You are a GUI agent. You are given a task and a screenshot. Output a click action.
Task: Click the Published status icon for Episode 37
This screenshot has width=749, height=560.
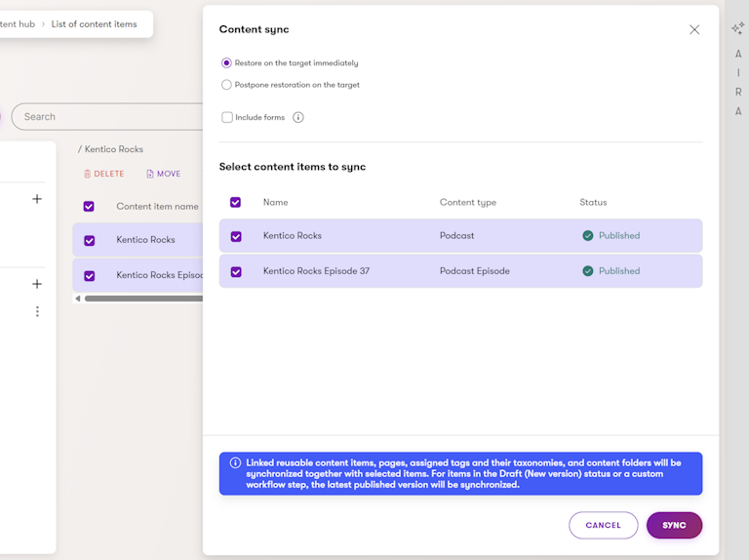(x=587, y=271)
